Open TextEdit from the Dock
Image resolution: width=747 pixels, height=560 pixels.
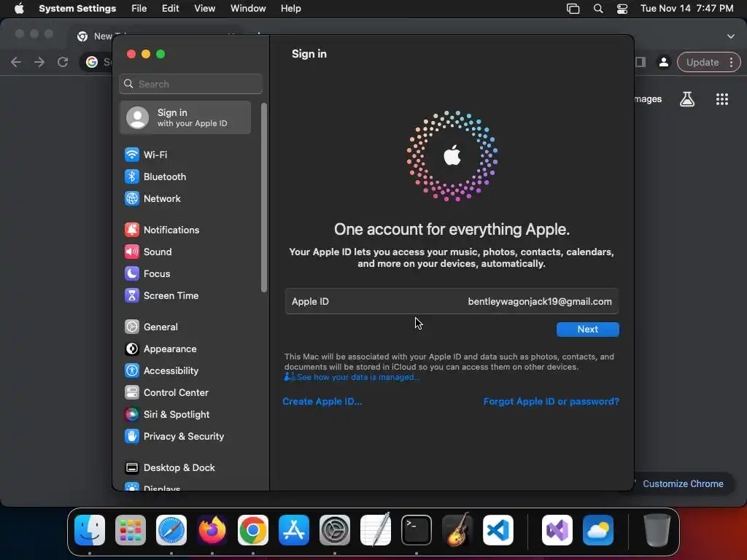[376, 530]
